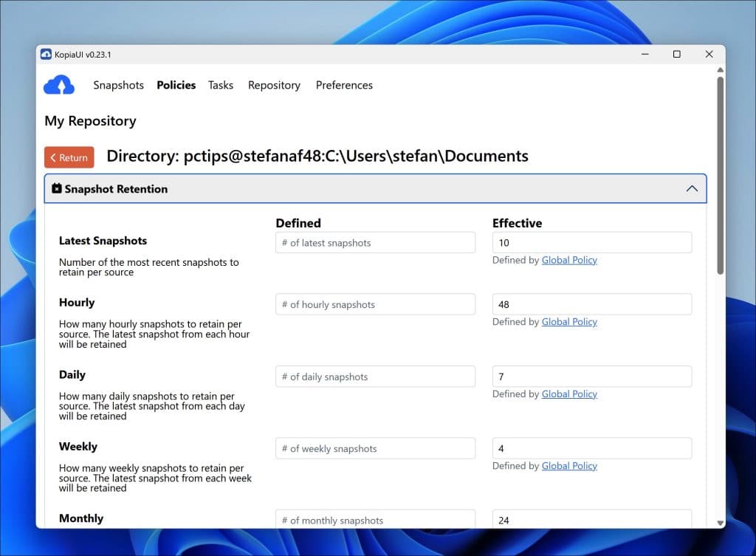
Task: Focus the '# of daily snapshots' field
Action: (375, 377)
